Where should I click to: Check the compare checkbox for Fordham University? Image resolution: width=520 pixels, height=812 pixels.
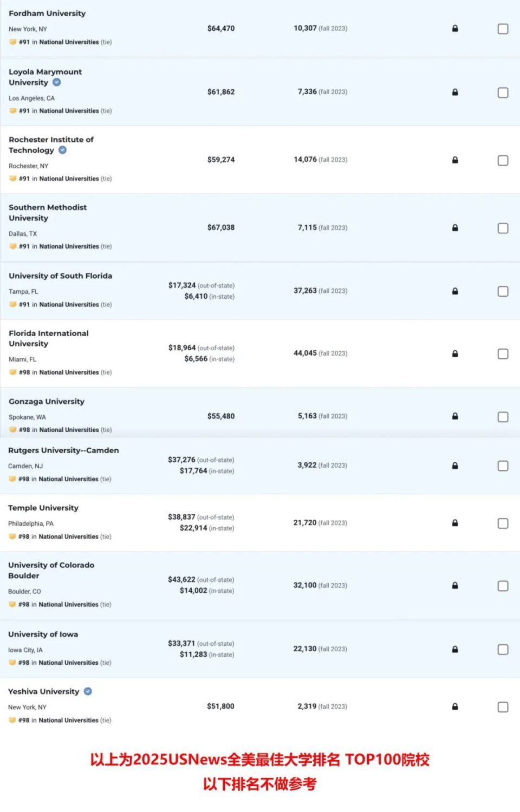tap(502, 29)
